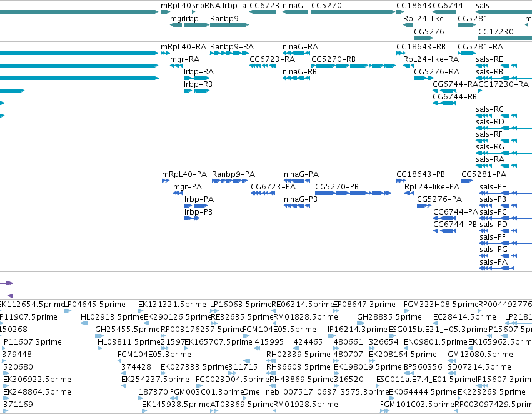Select the EC28414.5prime EST label
532x414 pixels.
click(465, 317)
